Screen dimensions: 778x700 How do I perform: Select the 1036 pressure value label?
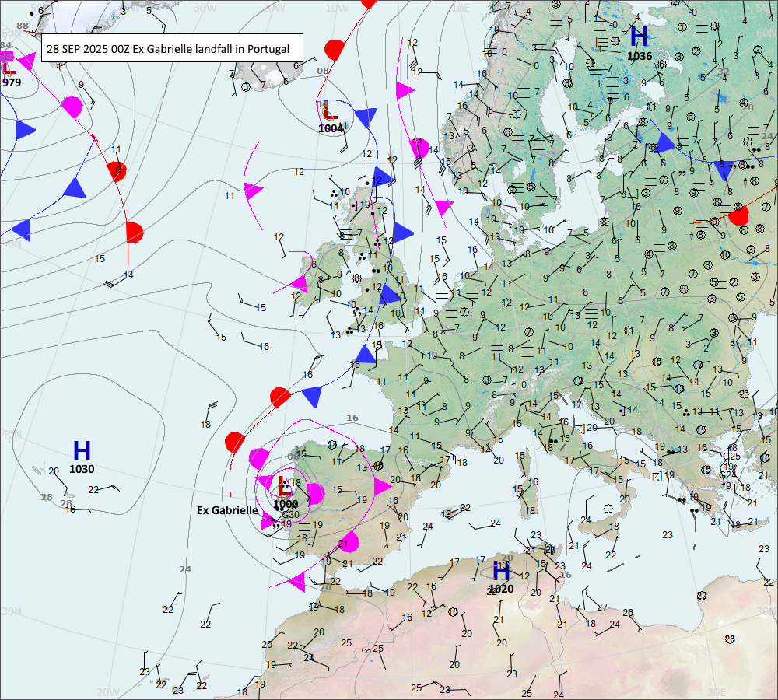tap(640, 56)
